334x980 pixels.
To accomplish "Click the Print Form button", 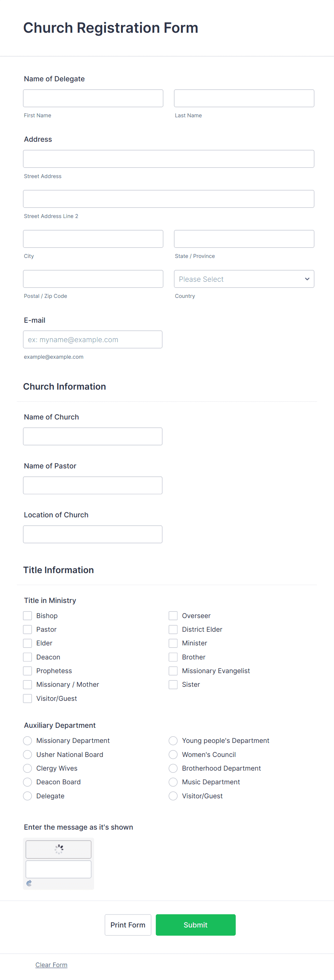I will 127,925.
